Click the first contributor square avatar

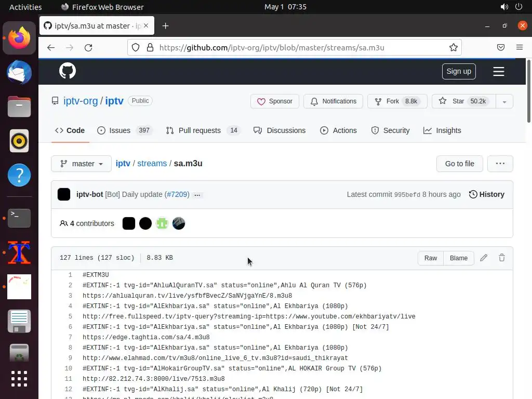coord(129,223)
